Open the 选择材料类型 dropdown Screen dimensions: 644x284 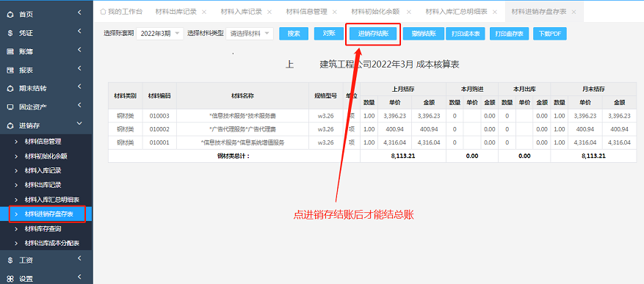pyautogui.click(x=250, y=34)
